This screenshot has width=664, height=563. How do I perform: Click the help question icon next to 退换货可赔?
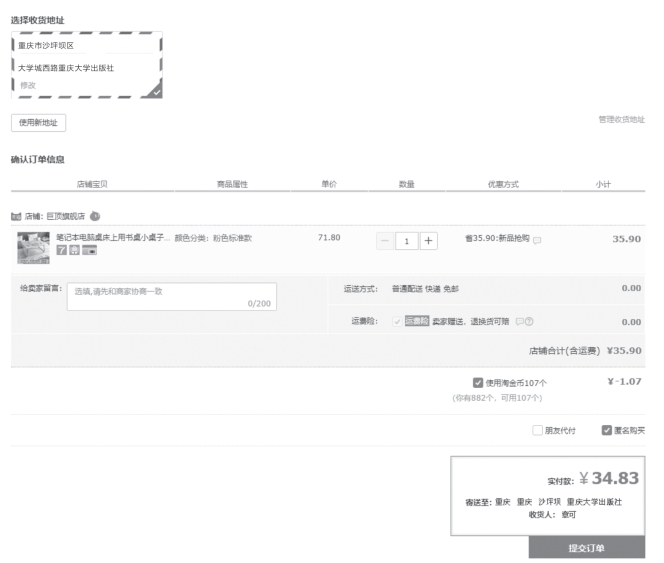tap(529, 321)
